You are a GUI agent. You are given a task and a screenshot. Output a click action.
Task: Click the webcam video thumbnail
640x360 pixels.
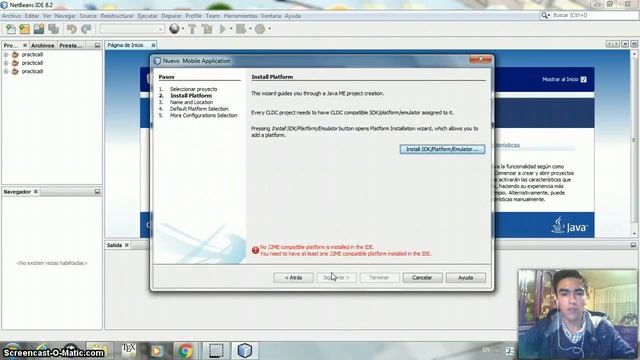pyautogui.click(x=578, y=314)
